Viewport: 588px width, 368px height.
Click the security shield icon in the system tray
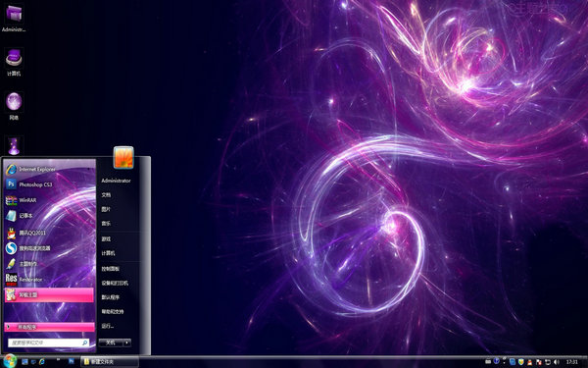[x=521, y=361]
